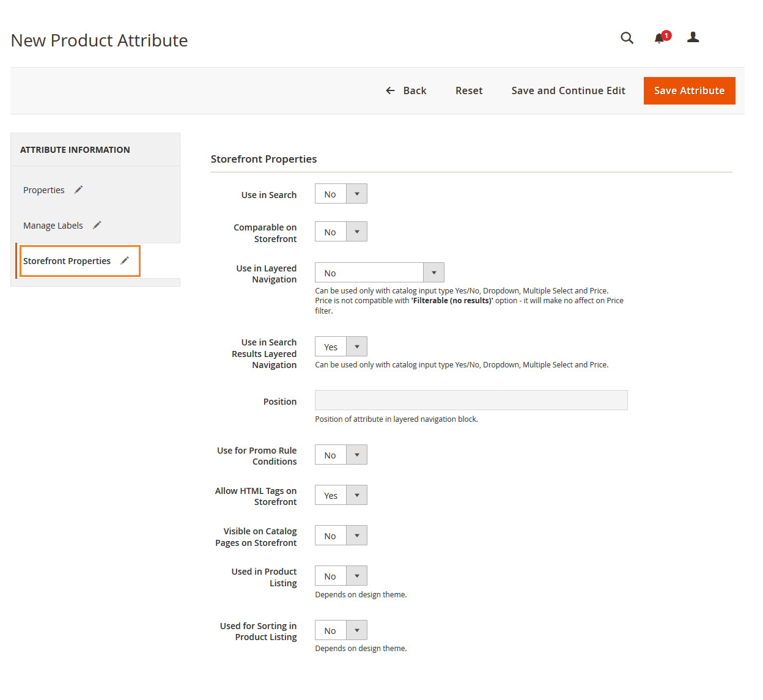The height and width of the screenshot is (700, 763).
Task: Open Used for Sorting in Product Listing dropdown
Action: click(x=341, y=630)
